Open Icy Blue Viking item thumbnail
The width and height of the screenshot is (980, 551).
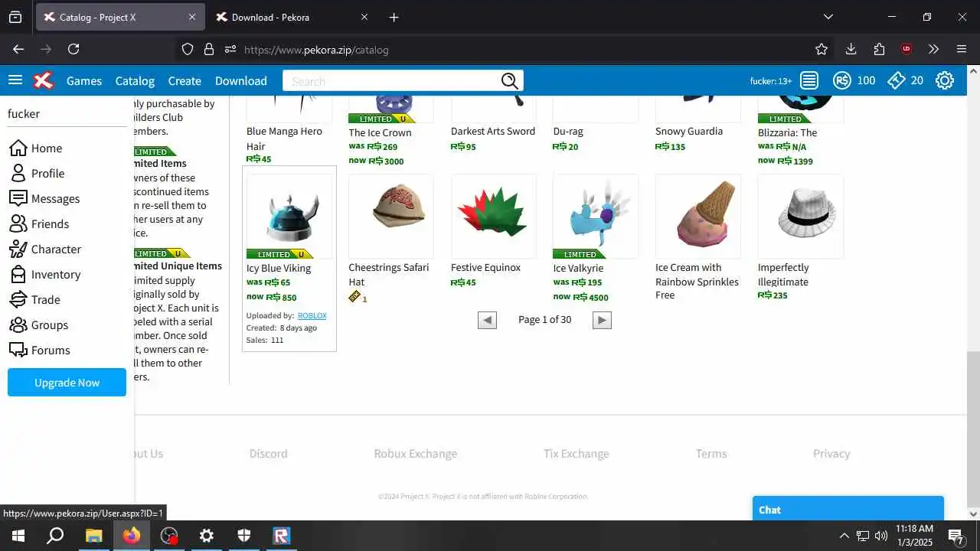pos(289,216)
